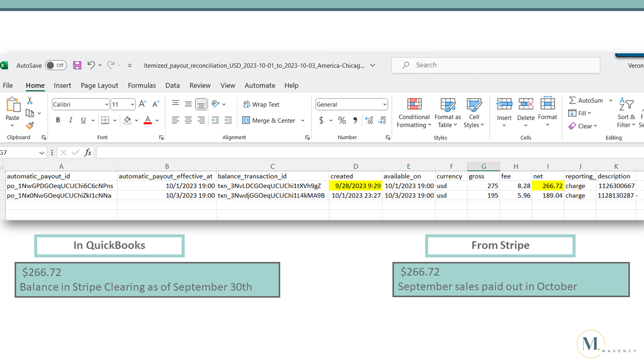644x362 pixels.
Task: Click the Save disk icon
Action: [77, 65]
